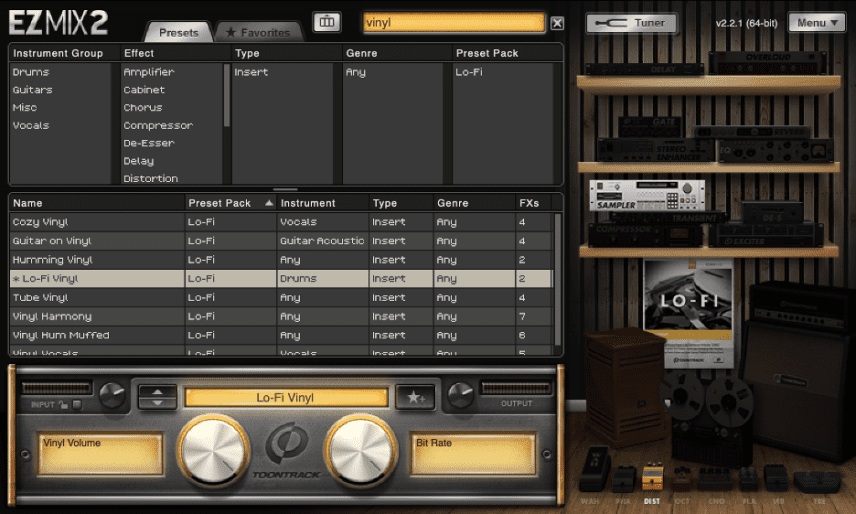Screen dimensions: 856x514
Task: Click the Guitar Acoustic instrument cell
Action: point(322,241)
